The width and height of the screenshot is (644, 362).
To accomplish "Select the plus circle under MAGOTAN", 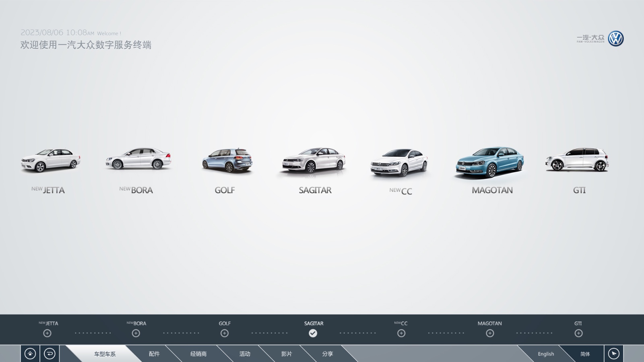I will click(490, 333).
